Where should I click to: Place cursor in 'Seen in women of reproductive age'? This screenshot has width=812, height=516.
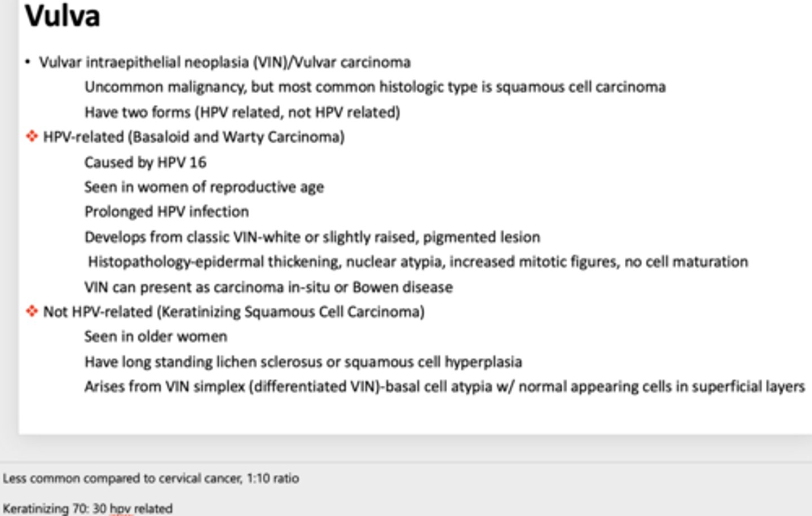pyautogui.click(x=204, y=187)
